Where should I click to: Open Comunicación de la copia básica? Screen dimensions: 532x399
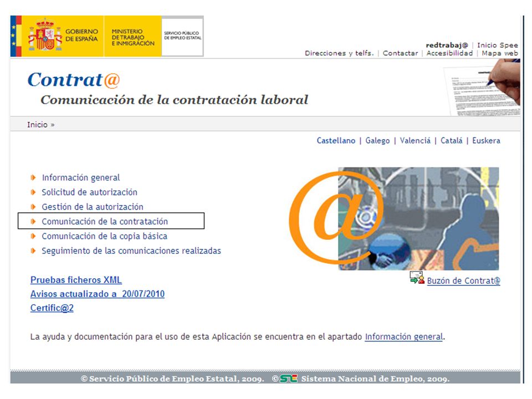105,236
